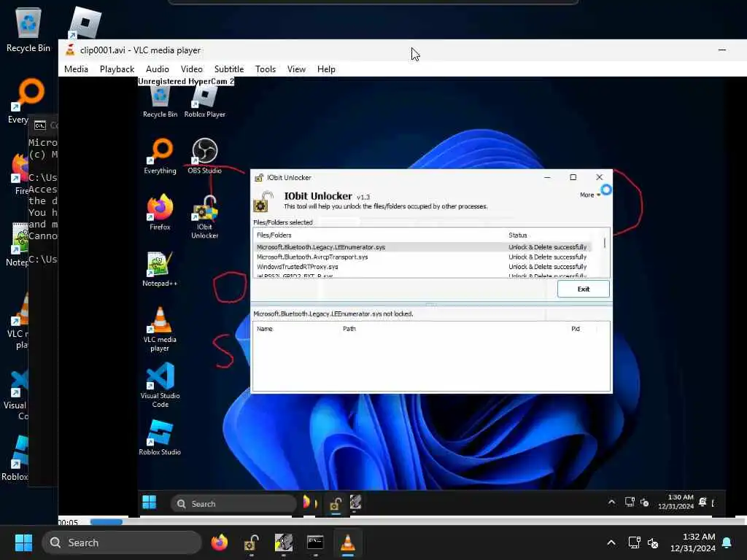The height and width of the screenshot is (560, 747).
Task: Open network settings from the real tray
Action: (634, 542)
